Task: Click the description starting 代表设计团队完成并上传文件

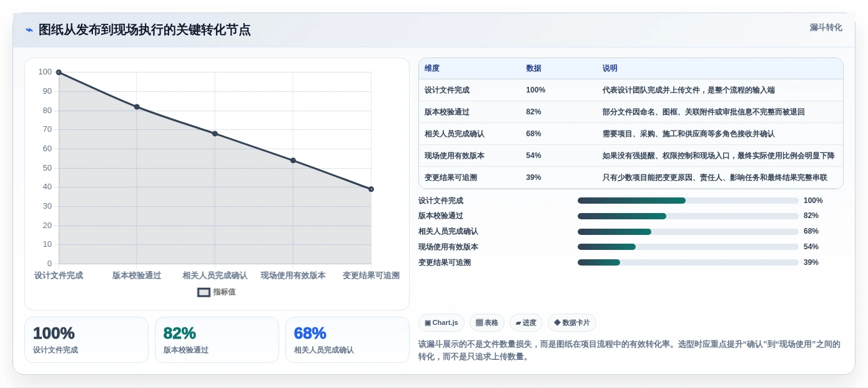Action: coord(689,90)
